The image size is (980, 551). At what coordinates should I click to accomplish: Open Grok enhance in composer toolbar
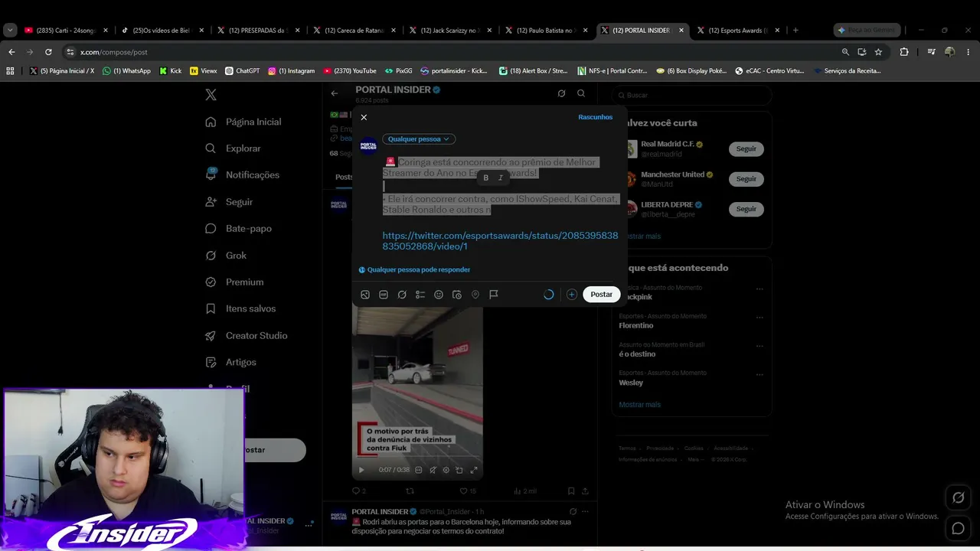402,295
